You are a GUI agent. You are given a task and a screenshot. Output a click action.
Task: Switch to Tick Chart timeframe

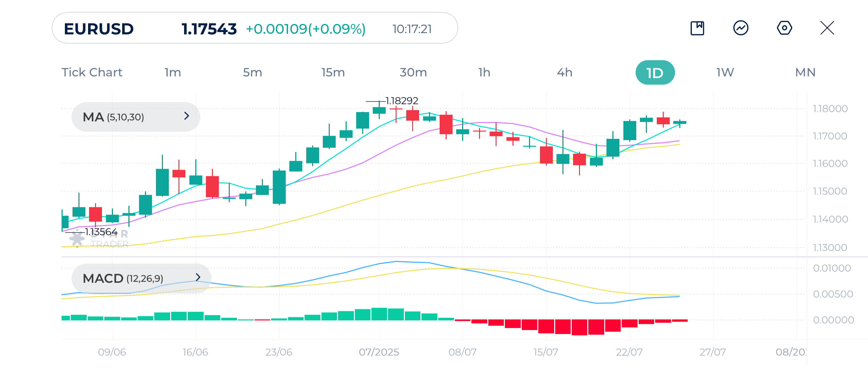(x=92, y=72)
